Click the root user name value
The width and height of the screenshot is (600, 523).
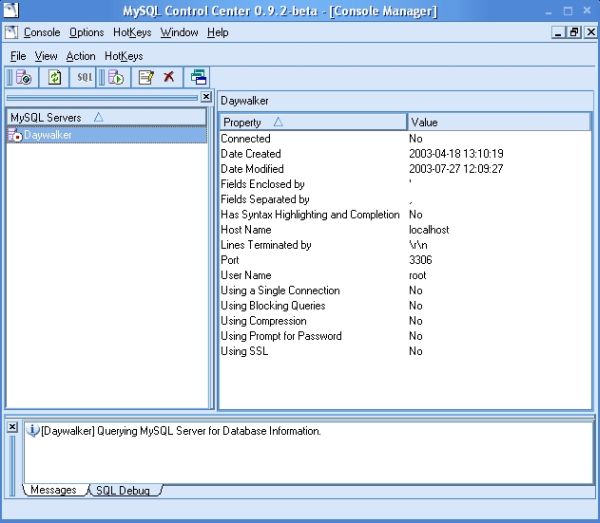[x=417, y=275]
